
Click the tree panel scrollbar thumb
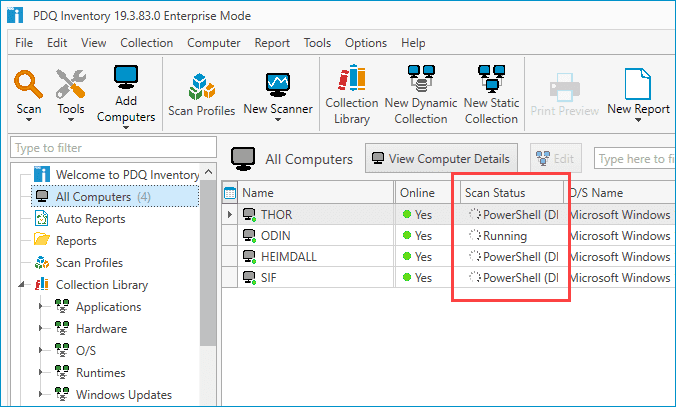(209, 263)
